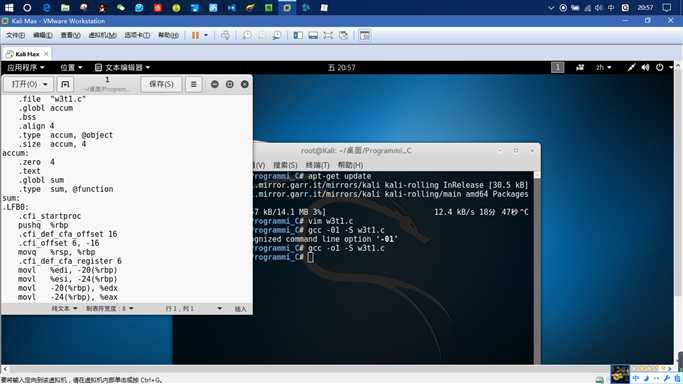Open the text editor hamburger menu
This screenshot has height=384, width=683.
(194, 84)
